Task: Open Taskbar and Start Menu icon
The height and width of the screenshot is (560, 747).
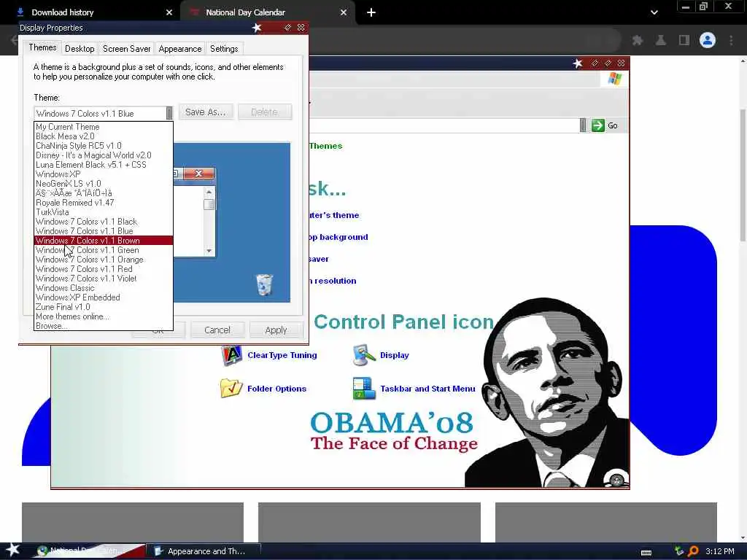Action: tap(365, 388)
